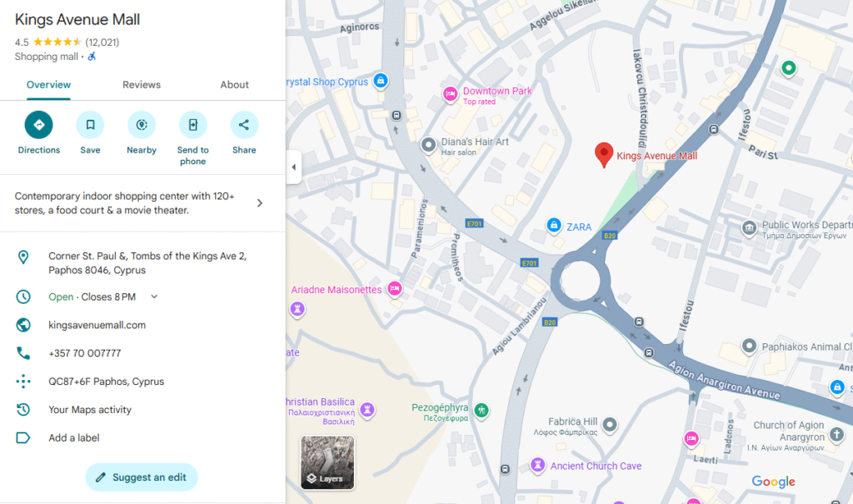Save Kings Avenue Mall to a list
853x504 pixels.
point(90,125)
